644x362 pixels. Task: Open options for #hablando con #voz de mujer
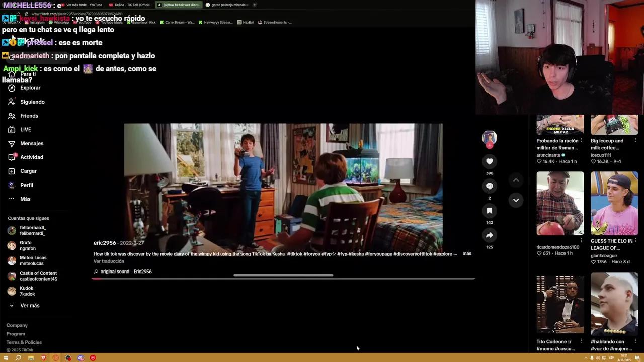point(635,342)
